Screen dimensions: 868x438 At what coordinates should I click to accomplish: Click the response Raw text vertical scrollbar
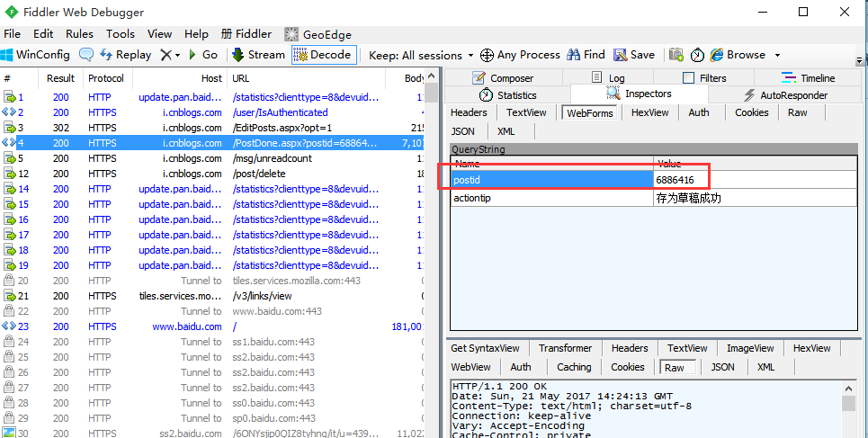click(848, 410)
